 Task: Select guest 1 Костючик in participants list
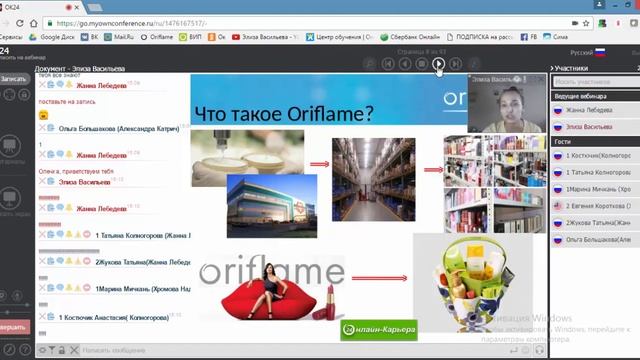(x=595, y=156)
